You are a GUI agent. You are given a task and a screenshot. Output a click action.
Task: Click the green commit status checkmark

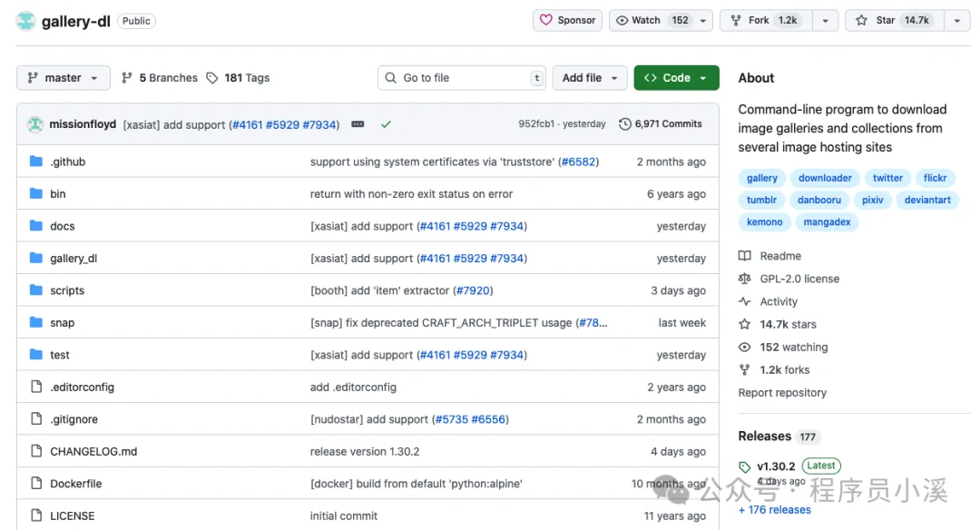pos(387,124)
